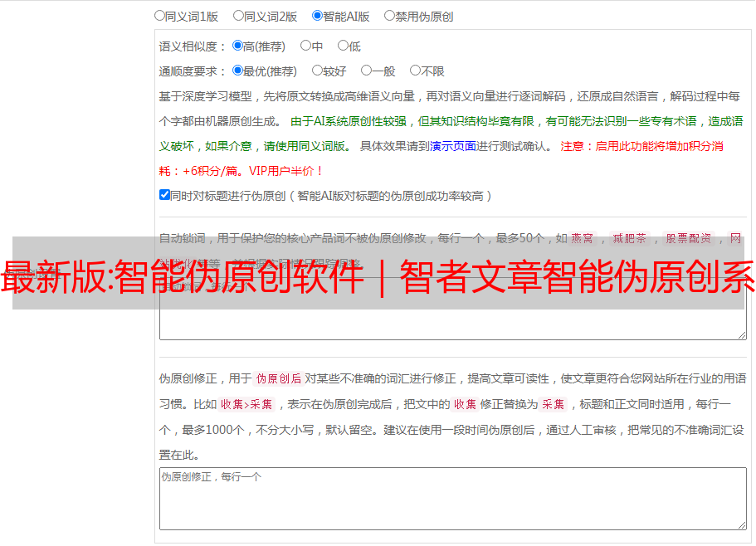Click the 语义相似度 label

click(x=193, y=46)
